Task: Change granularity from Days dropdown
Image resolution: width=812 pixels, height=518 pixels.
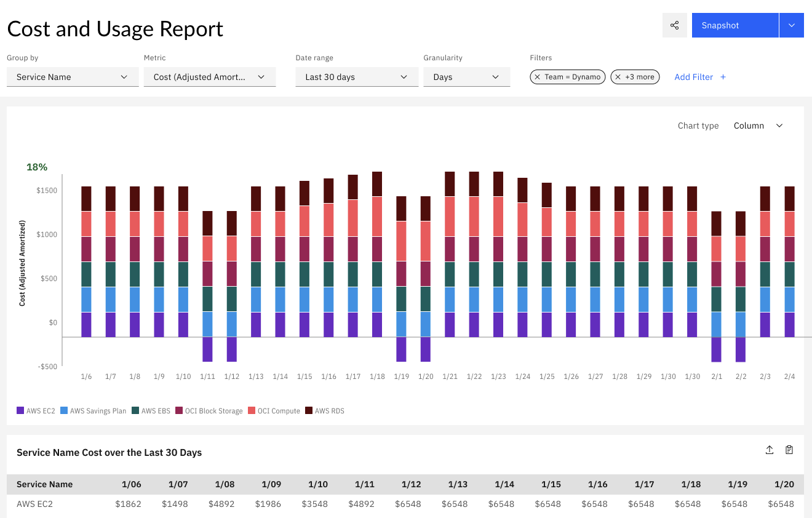Action: click(x=466, y=77)
